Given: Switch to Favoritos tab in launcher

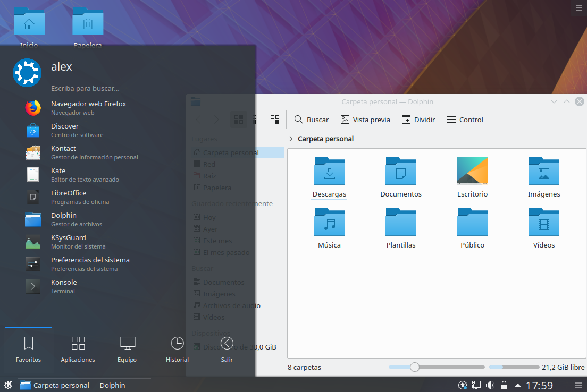Looking at the screenshot, I should coord(29,350).
